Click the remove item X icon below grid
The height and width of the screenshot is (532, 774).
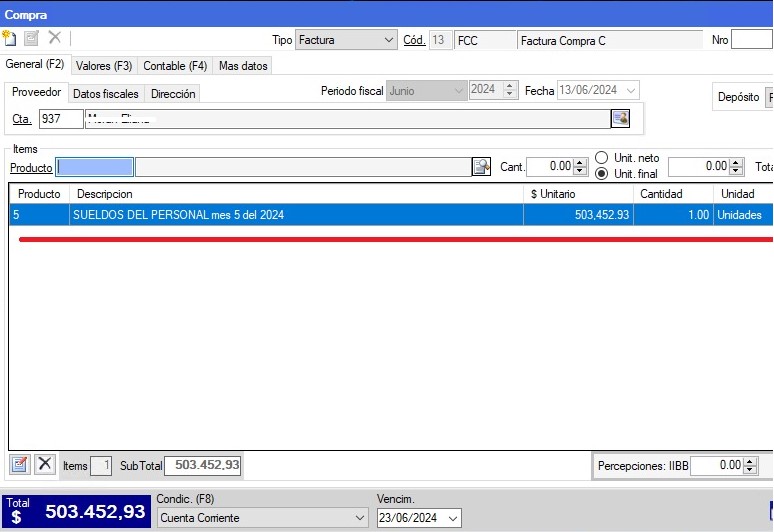(45, 464)
